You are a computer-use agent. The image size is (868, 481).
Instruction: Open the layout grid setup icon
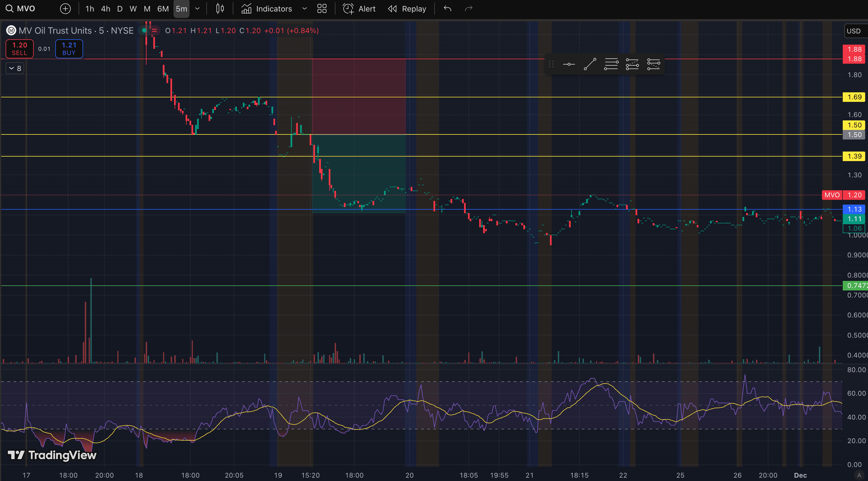click(322, 9)
